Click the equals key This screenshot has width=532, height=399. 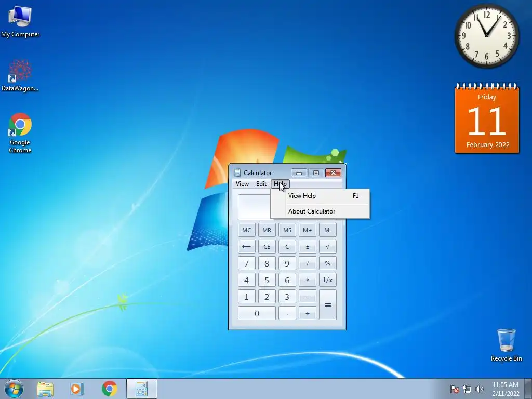point(328,304)
